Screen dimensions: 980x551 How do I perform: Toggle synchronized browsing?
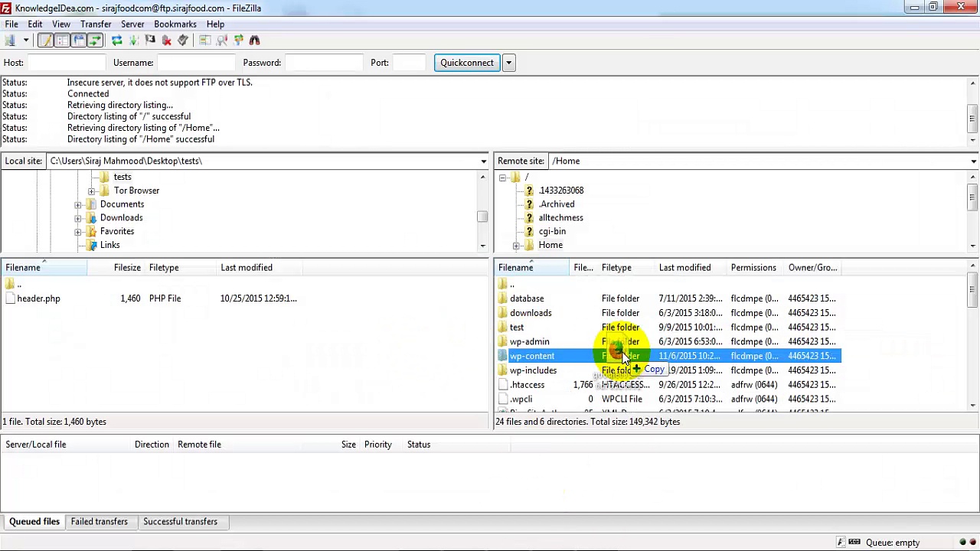coord(239,40)
